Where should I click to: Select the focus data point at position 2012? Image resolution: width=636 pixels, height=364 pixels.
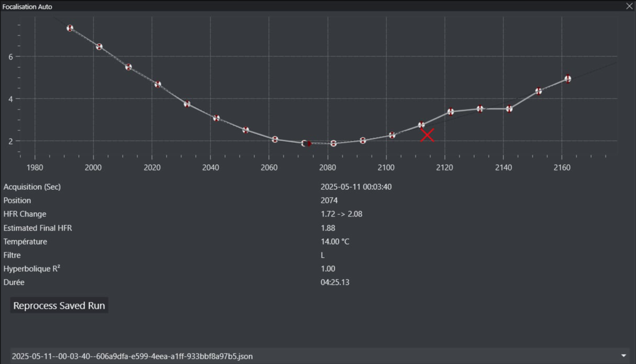128,67
